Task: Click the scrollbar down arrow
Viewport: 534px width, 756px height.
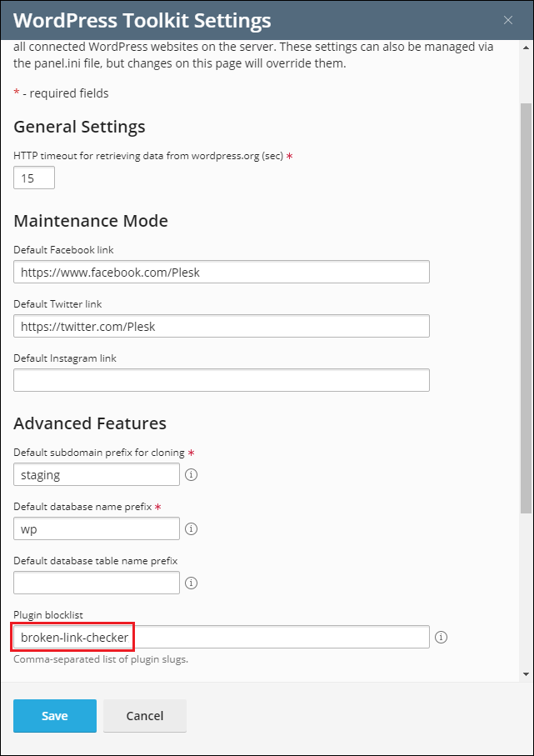Action: (526, 673)
